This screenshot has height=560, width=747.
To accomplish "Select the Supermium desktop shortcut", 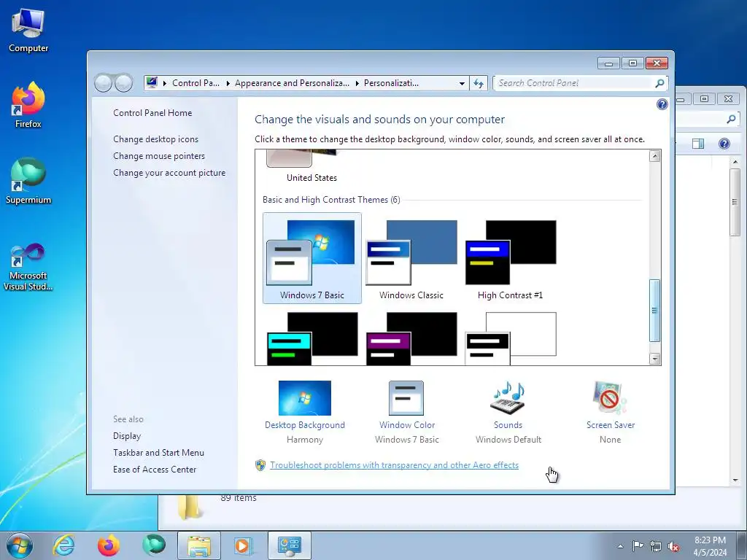I will point(28,182).
